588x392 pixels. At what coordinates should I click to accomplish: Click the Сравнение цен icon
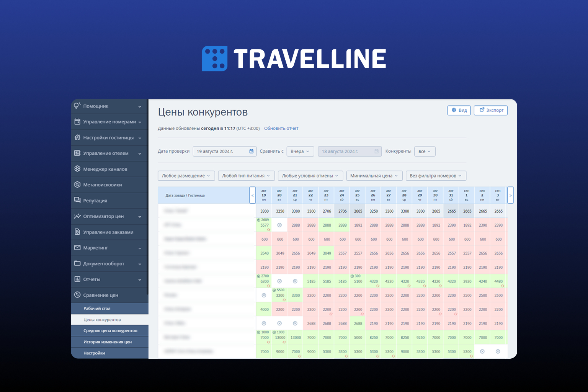77,295
